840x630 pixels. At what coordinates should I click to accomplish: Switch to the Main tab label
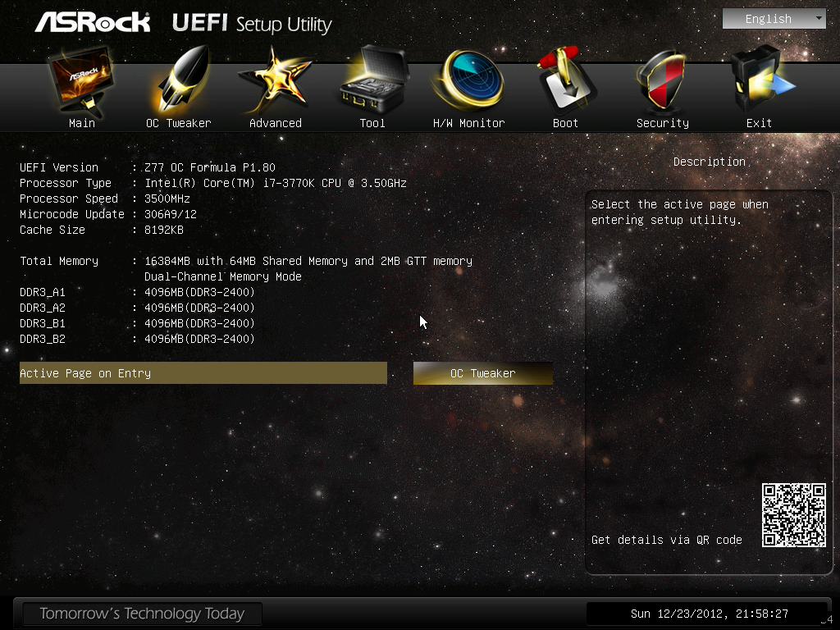[x=82, y=123]
